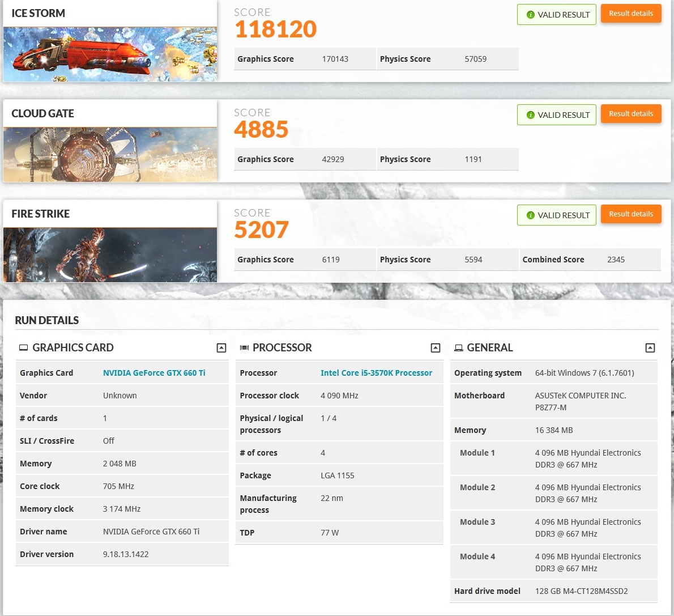The height and width of the screenshot is (616, 674).
Task: Open Intel Core i5-3570K Processor link
Action: click(376, 373)
